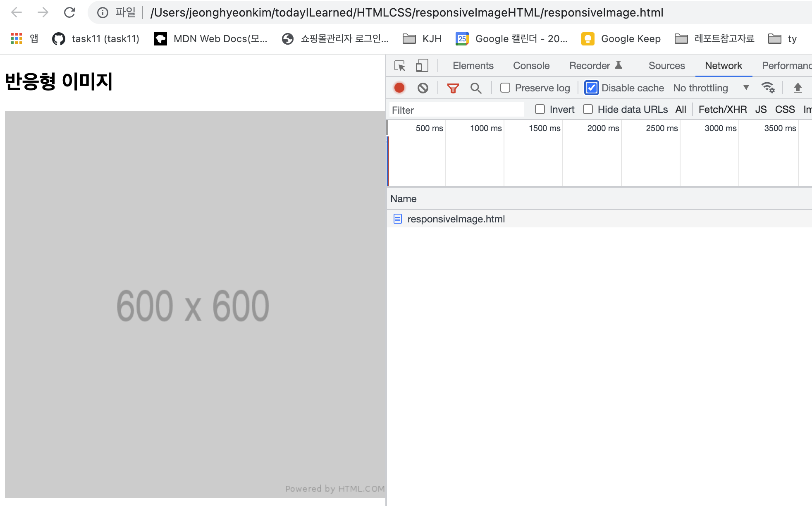
Task: Open the No throttling dropdown
Action: point(711,88)
